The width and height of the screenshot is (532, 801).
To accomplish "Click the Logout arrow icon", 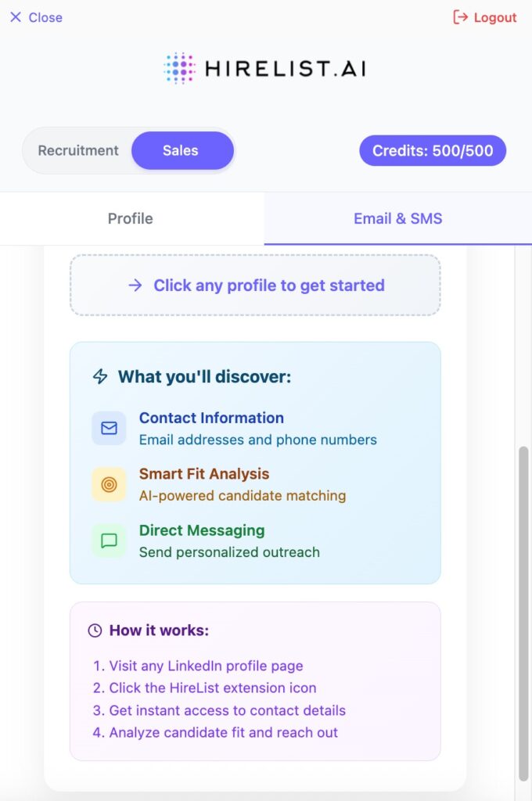I will pyautogui.click(x=461, y=17).
